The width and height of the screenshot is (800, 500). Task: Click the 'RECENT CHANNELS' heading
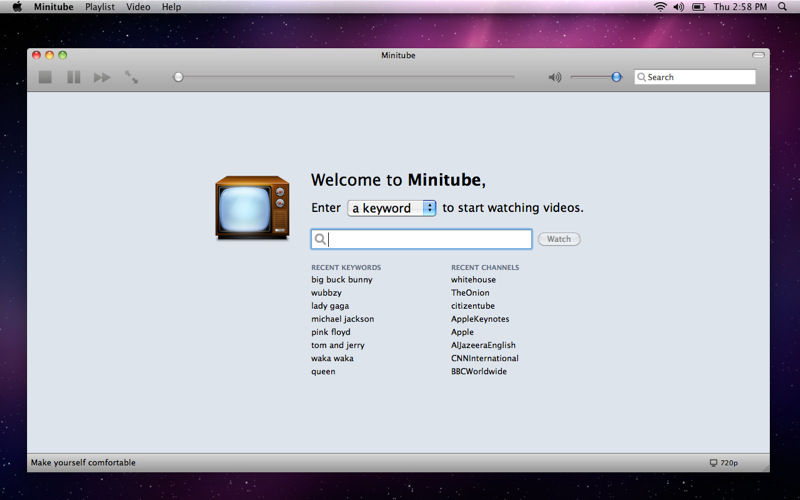point(485,267)
